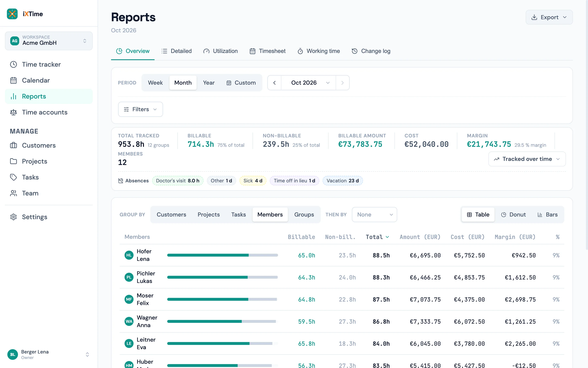
Task: Click the Other 1 d absence chip
Action: [221, 181]
